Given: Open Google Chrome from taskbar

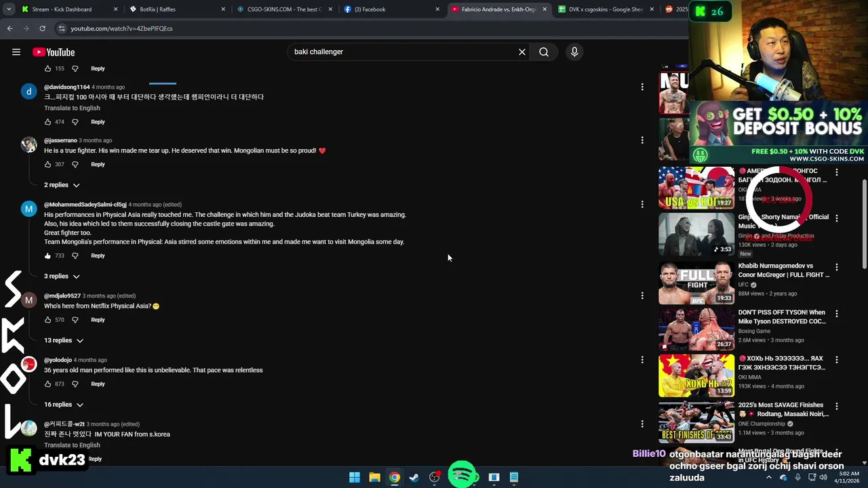Looking at the screenshot, I should point(394,477).
